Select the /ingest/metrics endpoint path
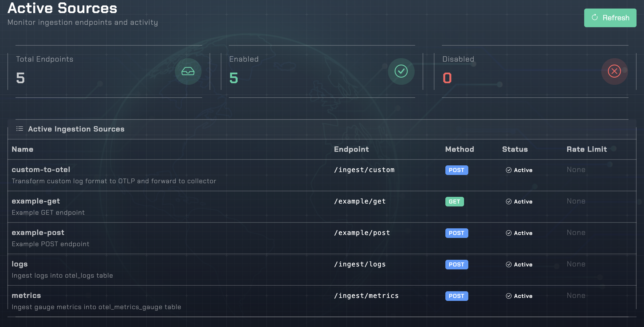The image size is (644, 327). pyautogui.click(x=366, y=296)
